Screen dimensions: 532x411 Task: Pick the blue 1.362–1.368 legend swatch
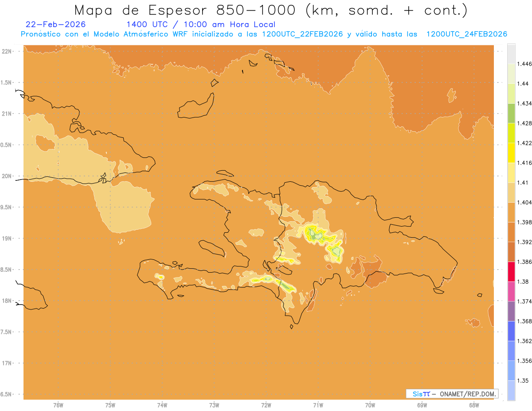pyautogui.click(x=511, y=331)
